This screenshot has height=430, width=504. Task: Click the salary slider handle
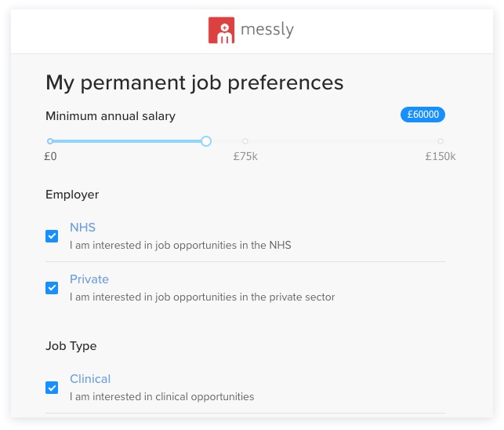[x=206, y=141]
